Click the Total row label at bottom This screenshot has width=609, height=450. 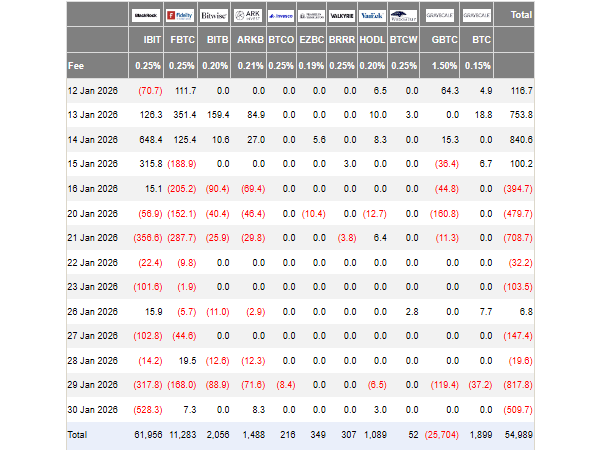click(x=79, y=434)
